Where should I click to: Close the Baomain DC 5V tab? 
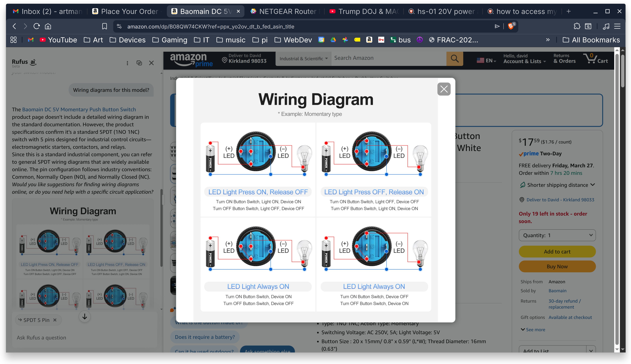coord(238,11)
